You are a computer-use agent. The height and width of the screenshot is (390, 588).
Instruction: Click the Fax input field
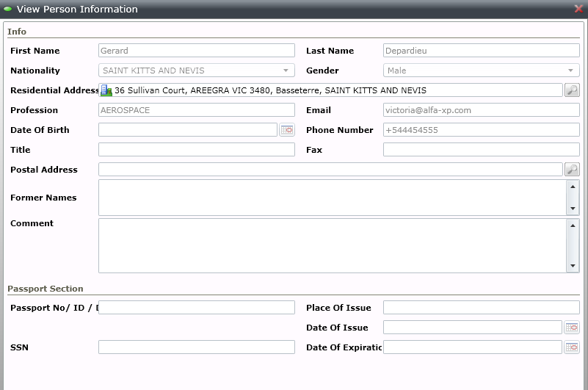481,150
